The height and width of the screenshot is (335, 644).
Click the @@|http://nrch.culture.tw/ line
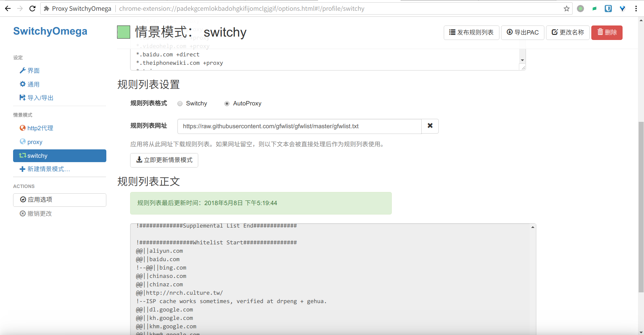point(179,293)
